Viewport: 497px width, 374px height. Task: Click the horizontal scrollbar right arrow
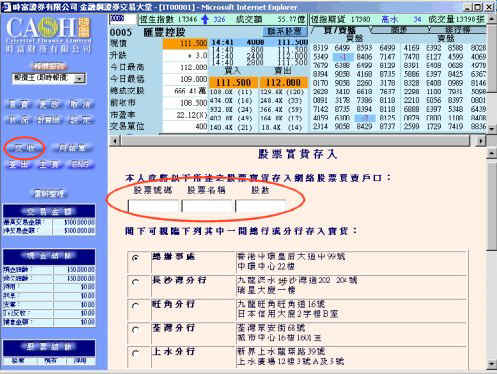pyautogui.click(x=480, y=141)
